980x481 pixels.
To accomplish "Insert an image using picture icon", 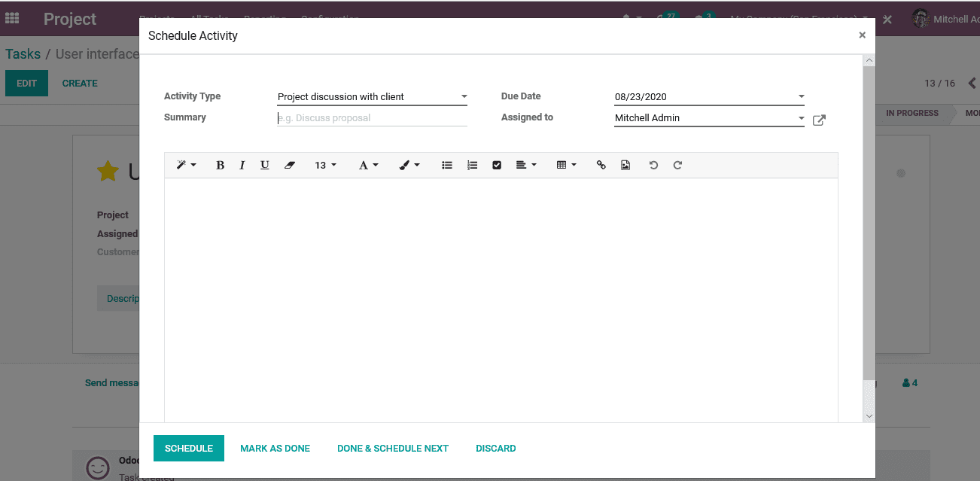I will pos(625,165).
